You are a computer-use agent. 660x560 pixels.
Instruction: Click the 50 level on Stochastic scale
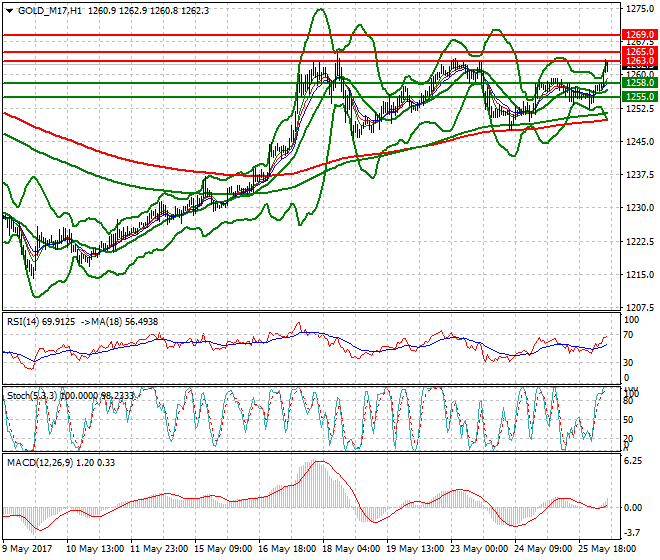pyautogui.click(x=628, y=420)
